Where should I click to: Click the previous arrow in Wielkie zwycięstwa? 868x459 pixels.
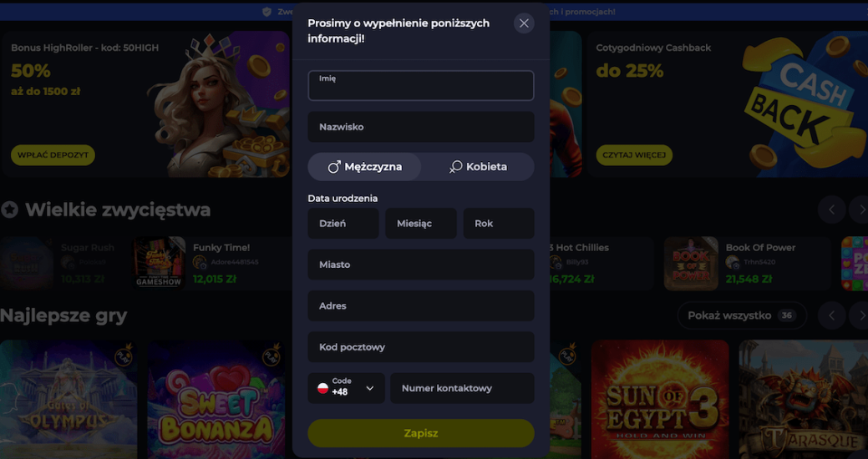tap(831, 209)
